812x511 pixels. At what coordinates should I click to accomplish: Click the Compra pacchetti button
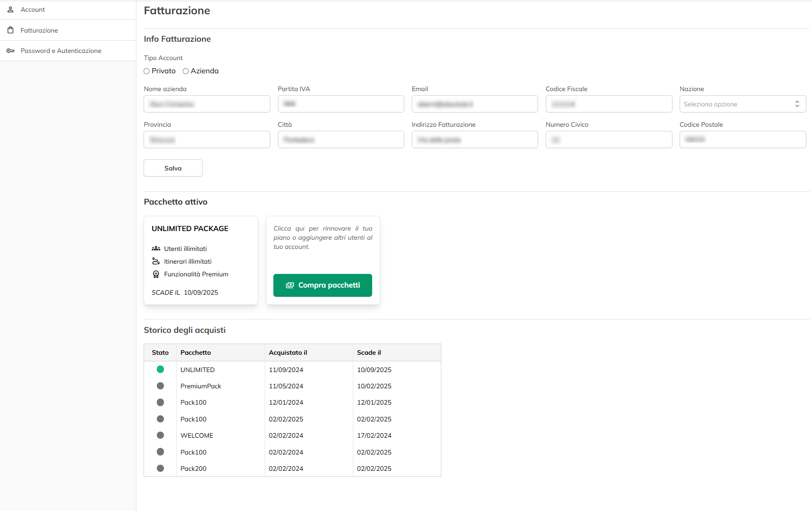coord(322,285)
